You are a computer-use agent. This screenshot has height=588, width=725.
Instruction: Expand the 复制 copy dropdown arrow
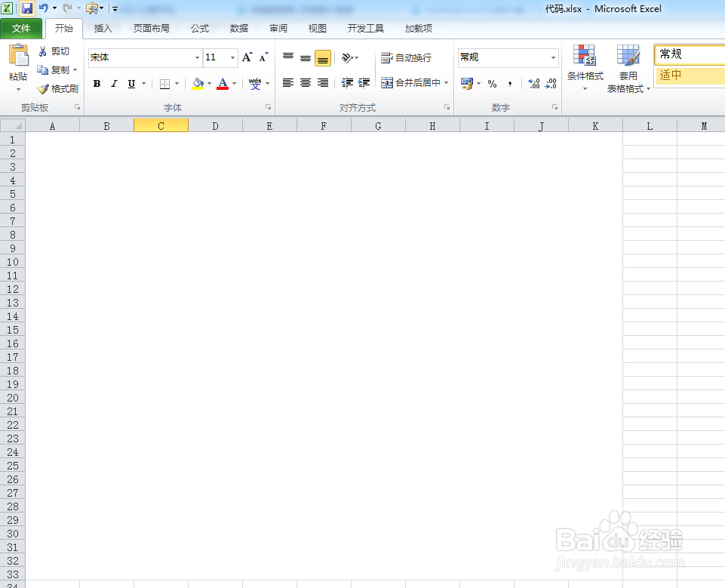(75, 70)
